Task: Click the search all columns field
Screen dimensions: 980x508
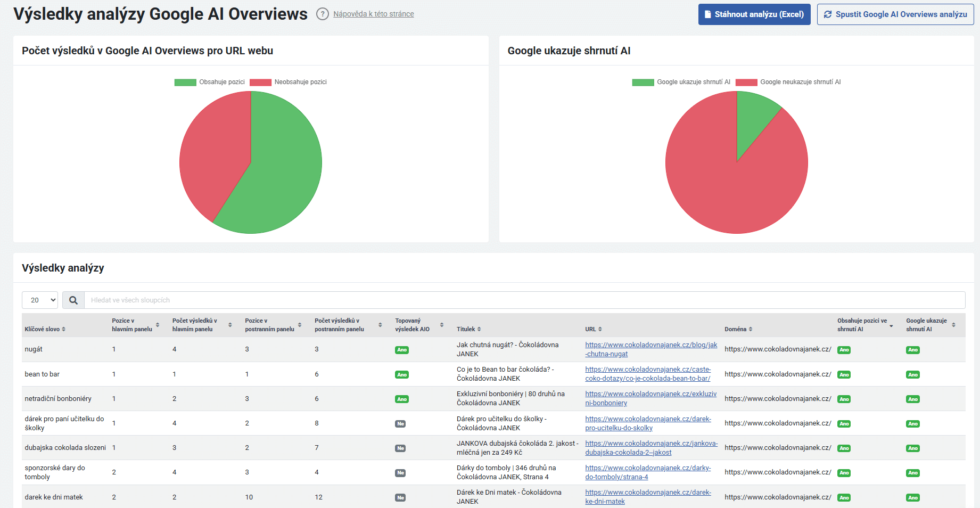Action: click(524, 300)
